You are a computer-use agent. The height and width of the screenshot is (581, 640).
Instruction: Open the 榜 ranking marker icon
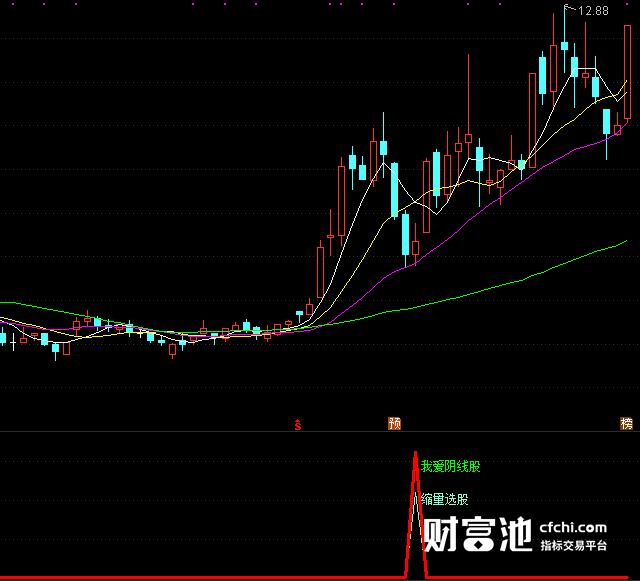pos(627,423)
